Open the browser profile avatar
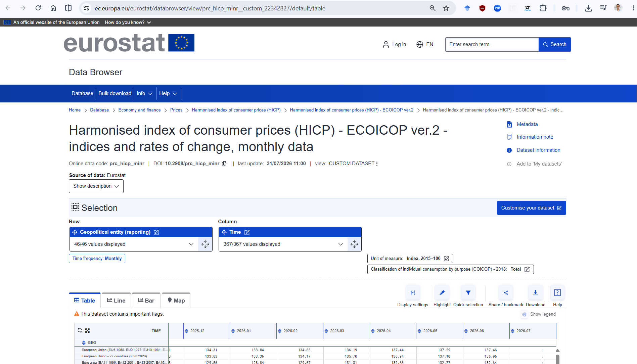 click(x=618, y=8)
